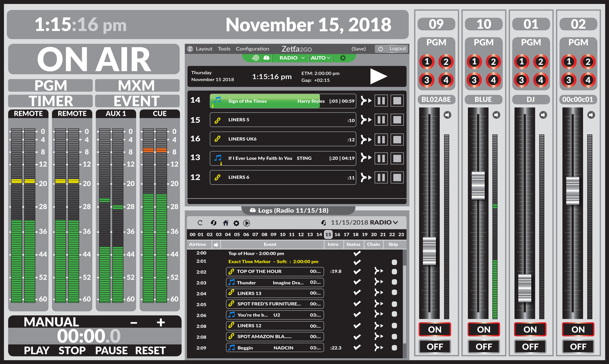Toggle skip for TOP OF THE HOUR
Screen dimensions: 609x364
pyautogui.click(x=394, y=272)
